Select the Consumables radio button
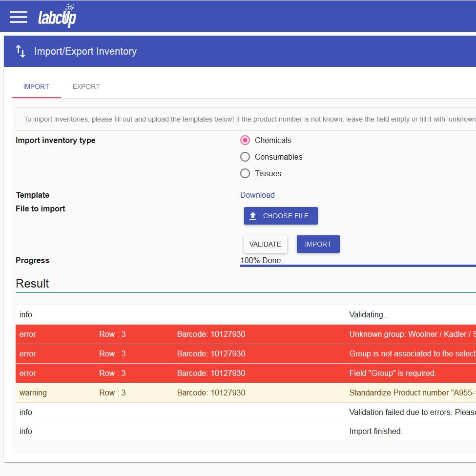Viewport: 476px width, 476px height. tap(245, 157)
